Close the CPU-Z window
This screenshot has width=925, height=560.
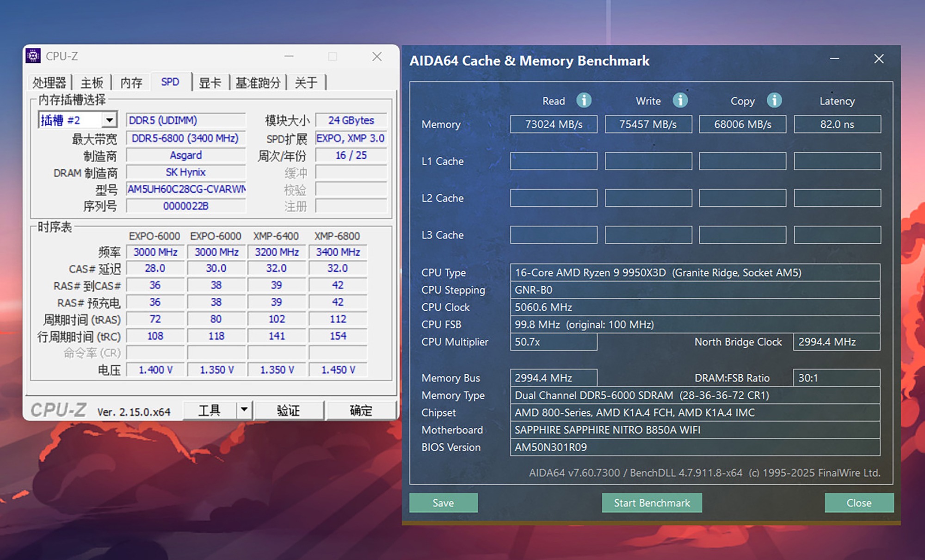377,56
